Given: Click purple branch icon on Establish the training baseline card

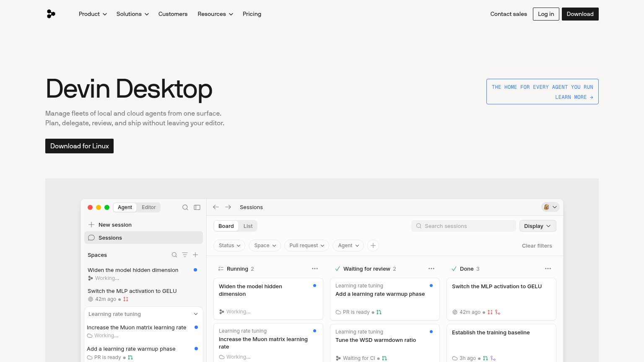Looking at the screenshot, I should pyautogui.click(x=493, y=358).
